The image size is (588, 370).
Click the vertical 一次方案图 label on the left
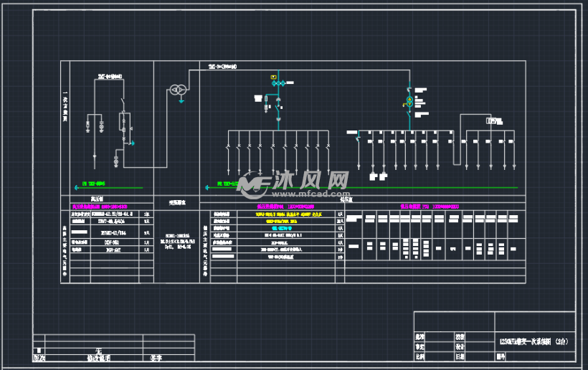[x=65, y=106]
